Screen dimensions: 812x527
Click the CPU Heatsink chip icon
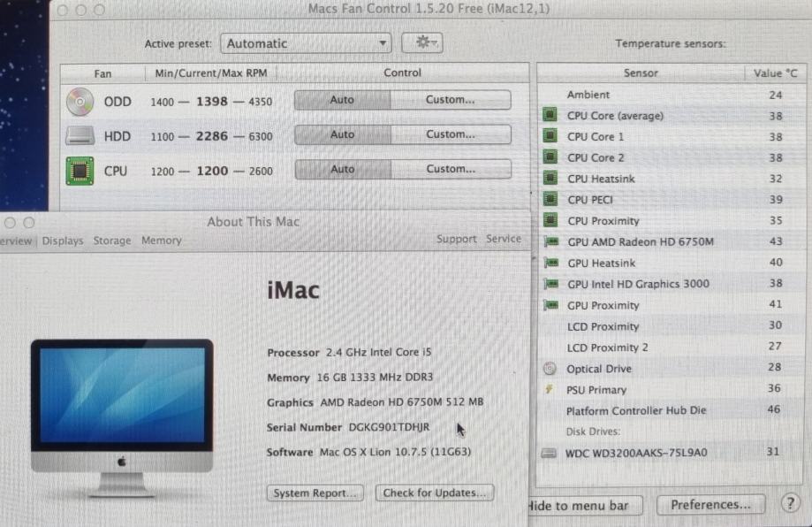coord(550,179)
